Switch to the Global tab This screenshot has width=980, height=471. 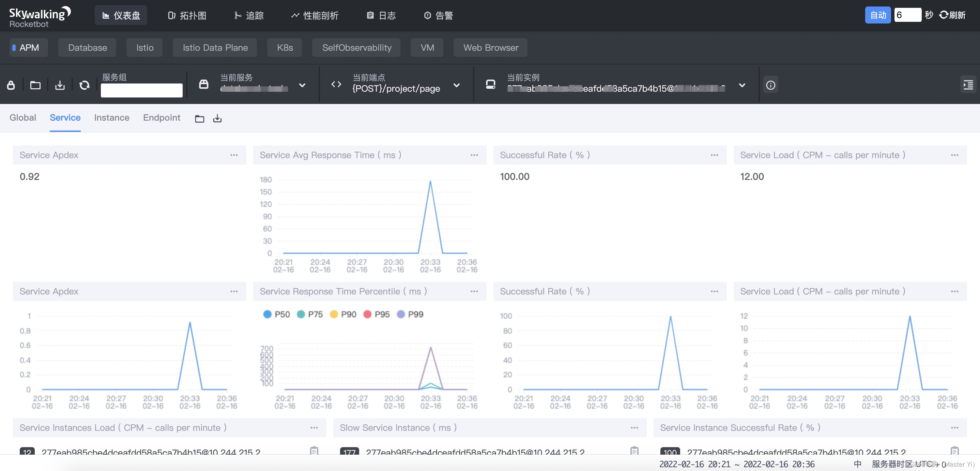(23, 118)
